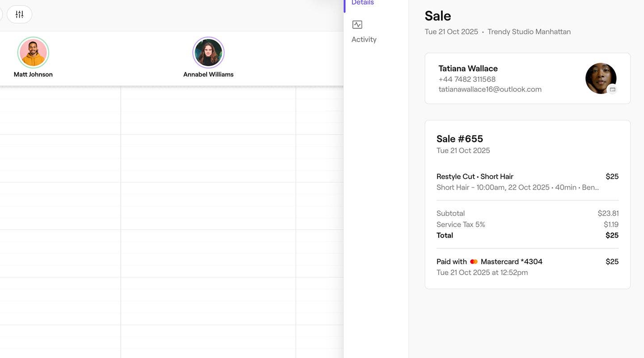Click the Sale #655 heading

(459, 139)
